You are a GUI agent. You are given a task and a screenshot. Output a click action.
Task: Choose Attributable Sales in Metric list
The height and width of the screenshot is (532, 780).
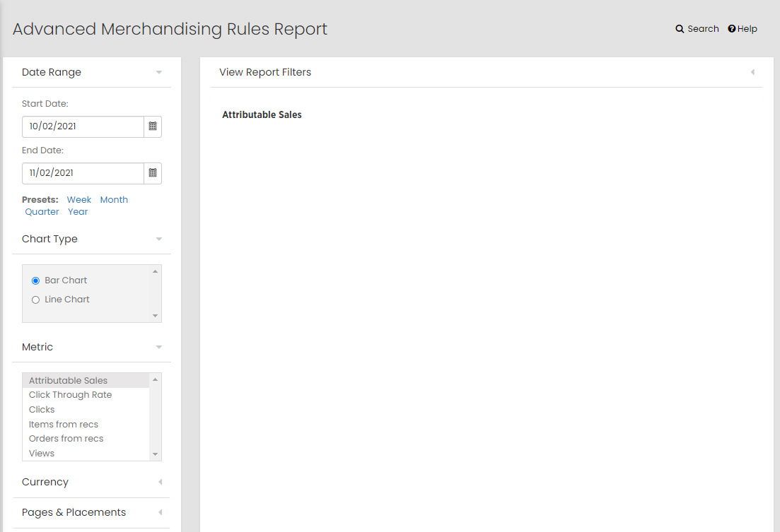tap(86, 380)
